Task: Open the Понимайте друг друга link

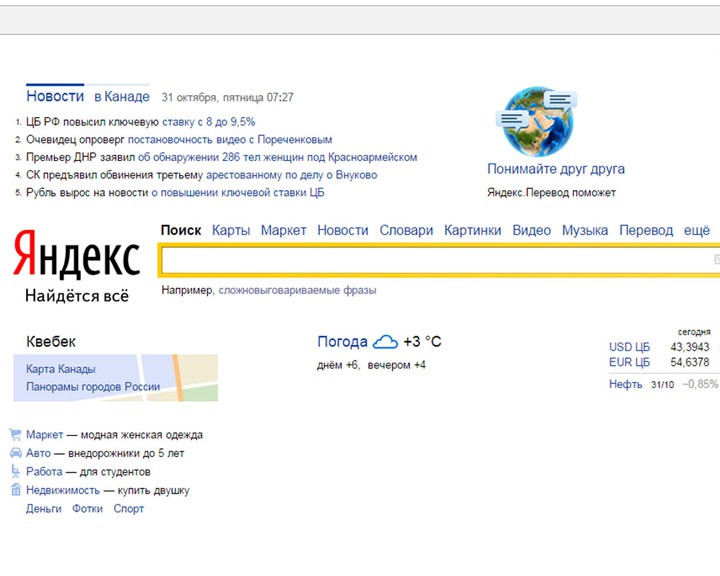Action: 556,169
